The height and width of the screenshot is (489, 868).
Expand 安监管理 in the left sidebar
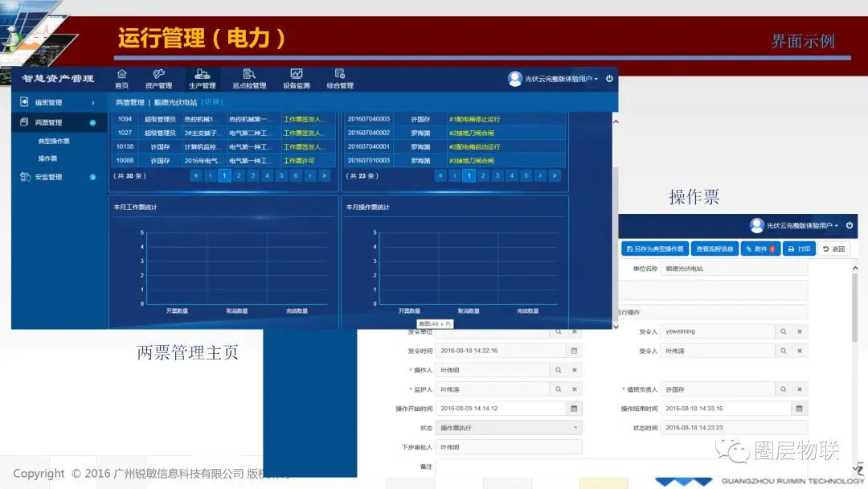coord(59,177)
